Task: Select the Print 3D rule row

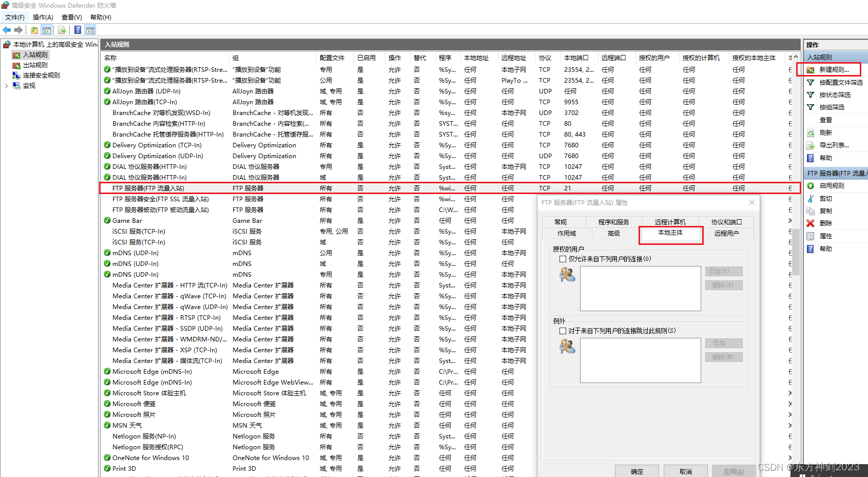Action: point(124,469)
